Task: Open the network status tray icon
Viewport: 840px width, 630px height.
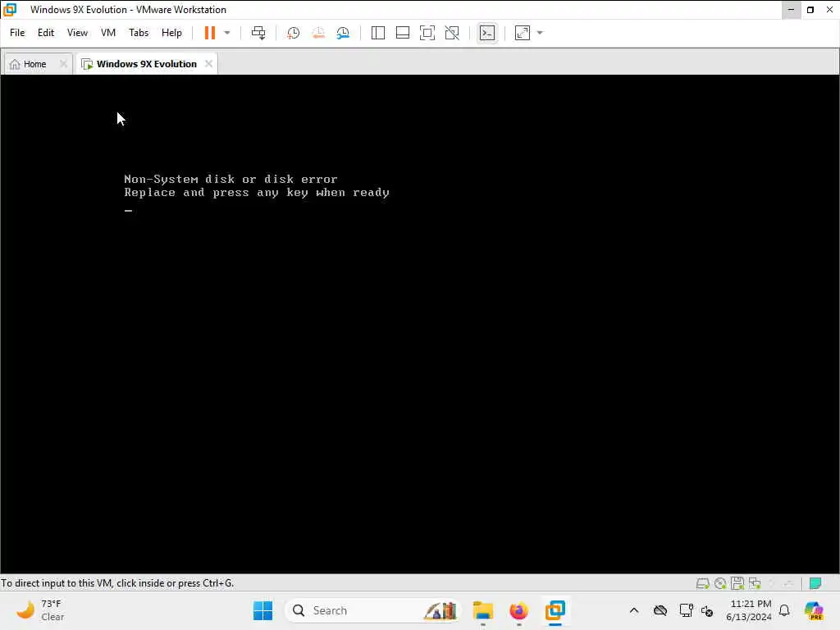Action: (686, 610)
